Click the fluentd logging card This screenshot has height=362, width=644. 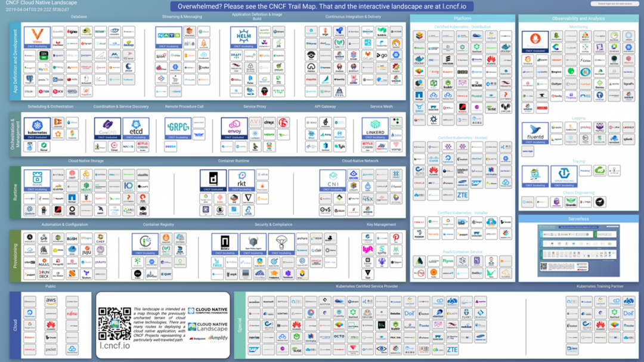tap(535, 133)
